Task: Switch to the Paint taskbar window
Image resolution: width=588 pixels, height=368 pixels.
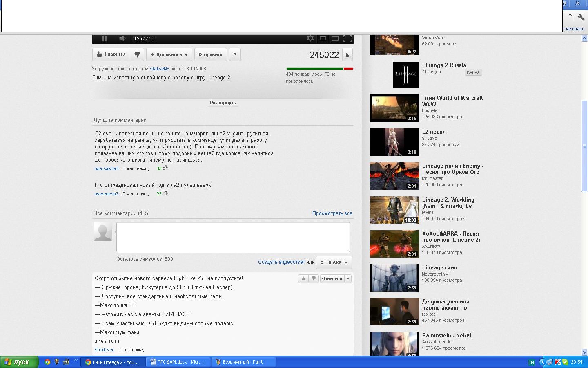Action: pyautogui.click(x=242, y=362)
